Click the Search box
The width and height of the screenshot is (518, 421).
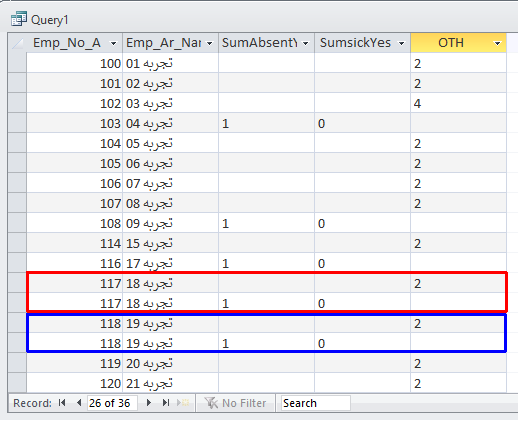click(315, 403)
